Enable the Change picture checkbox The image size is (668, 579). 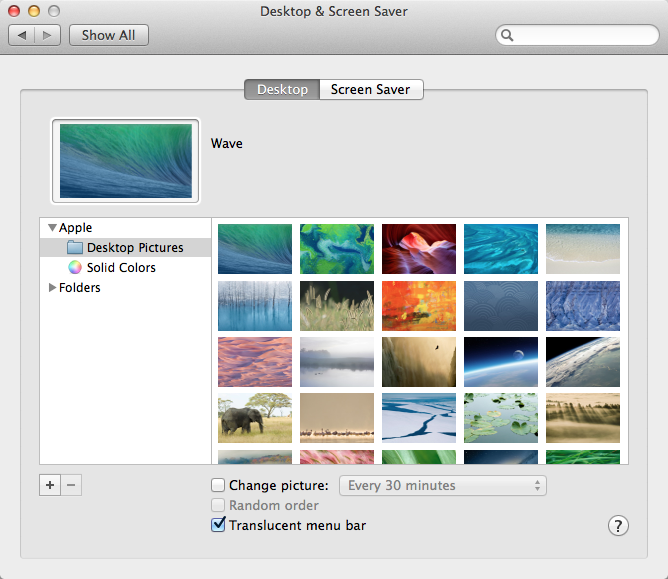point(218,485)
